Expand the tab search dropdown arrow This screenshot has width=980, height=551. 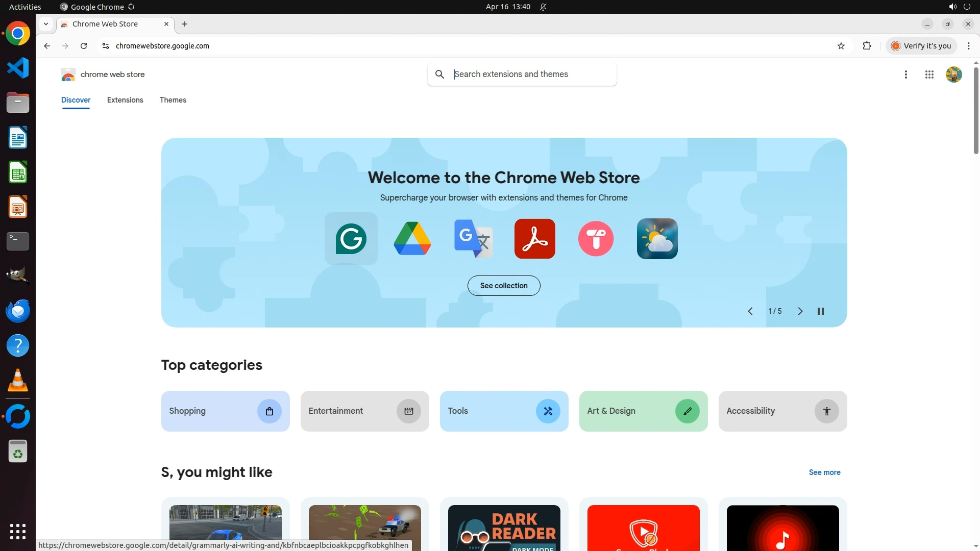coord(46,24)
